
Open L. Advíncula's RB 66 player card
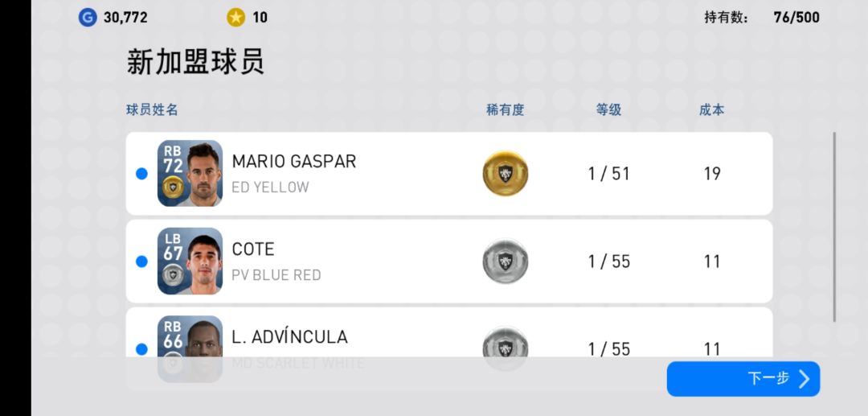190,348
